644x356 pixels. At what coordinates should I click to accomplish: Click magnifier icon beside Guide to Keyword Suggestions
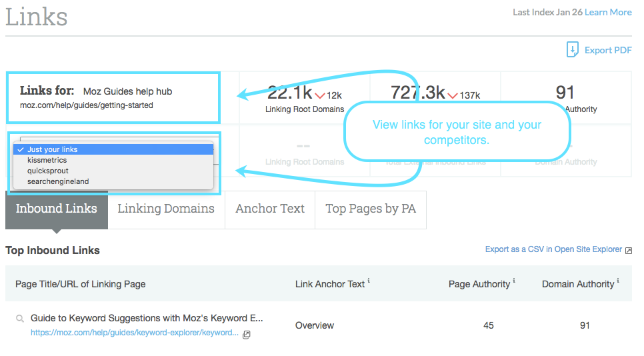point(20,319)
